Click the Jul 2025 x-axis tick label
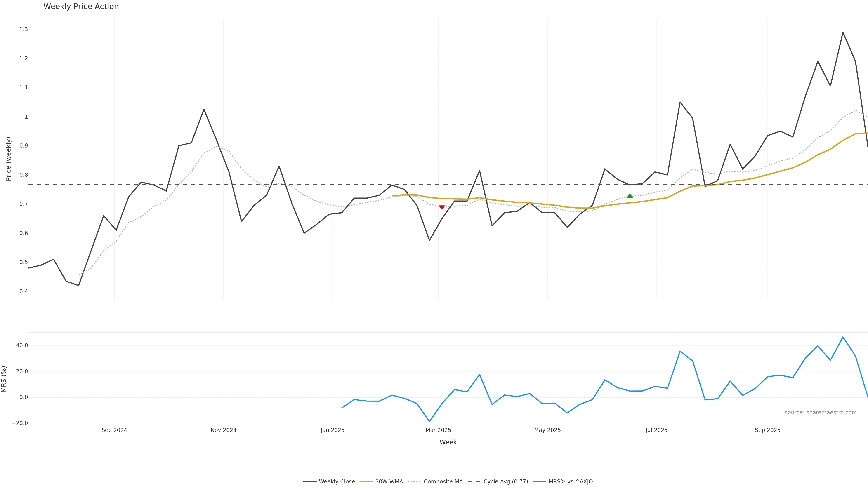868x488 pixels. click(656, 430)
